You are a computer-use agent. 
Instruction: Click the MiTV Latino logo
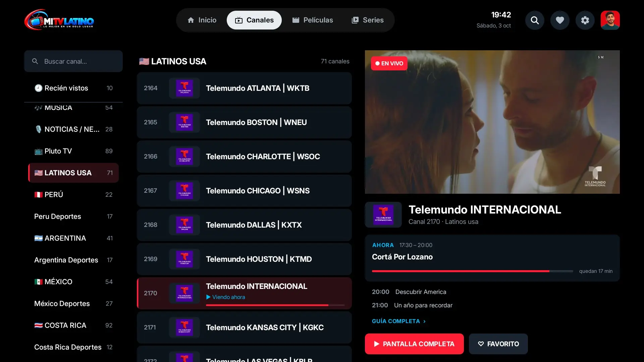[59, 20]
